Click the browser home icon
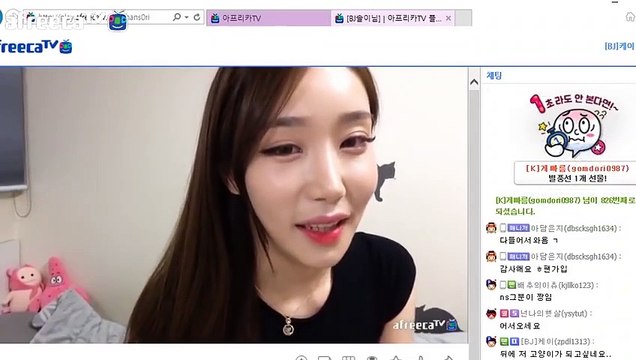The width and height of the screenshot is (636, 360). coord(630,17)
